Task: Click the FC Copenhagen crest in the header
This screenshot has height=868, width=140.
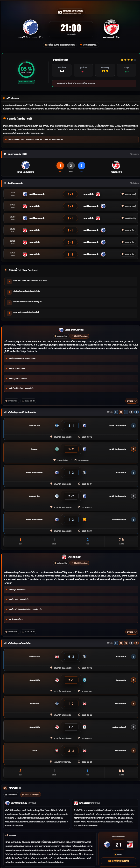Action: [x=30, y=27]
